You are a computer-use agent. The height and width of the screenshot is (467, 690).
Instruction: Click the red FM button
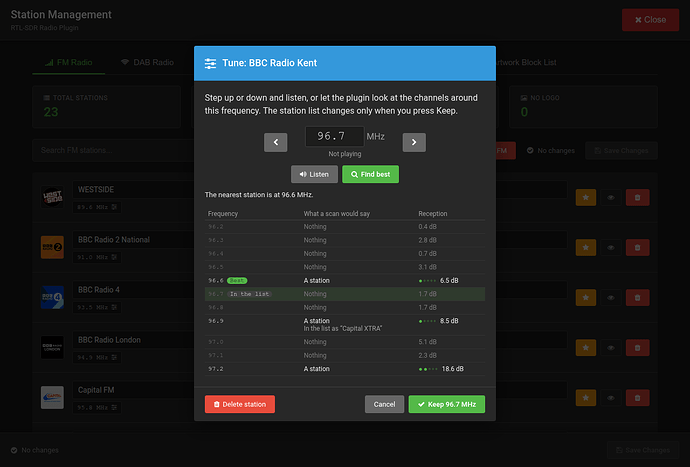506,151
